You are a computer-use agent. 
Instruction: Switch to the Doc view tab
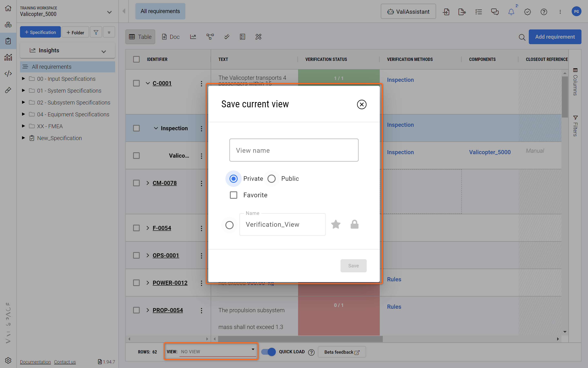click(171, 37)
